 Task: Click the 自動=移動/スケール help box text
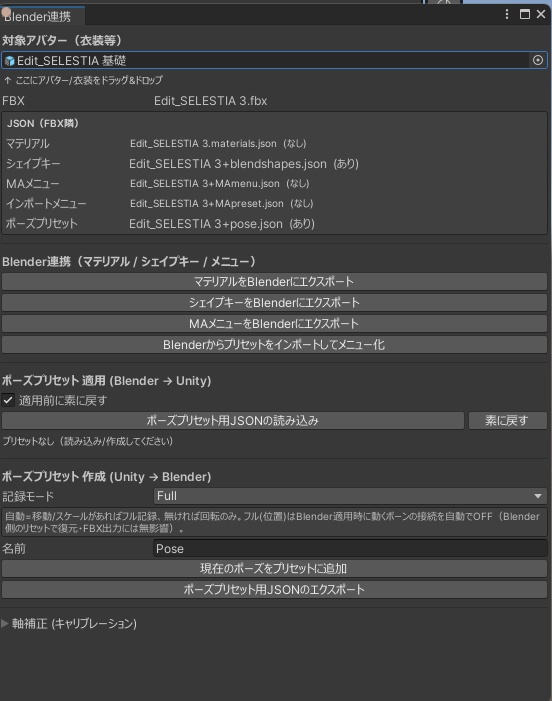274,522
